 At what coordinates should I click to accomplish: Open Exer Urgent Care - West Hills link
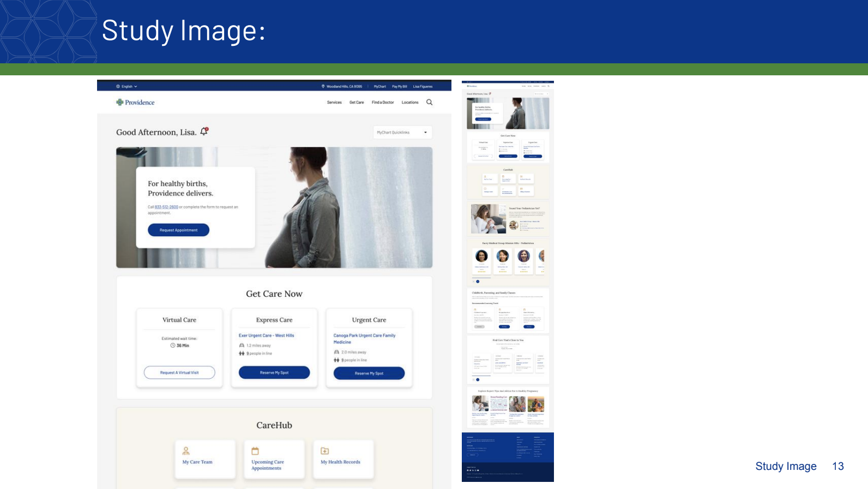click(x=266, y=336)
